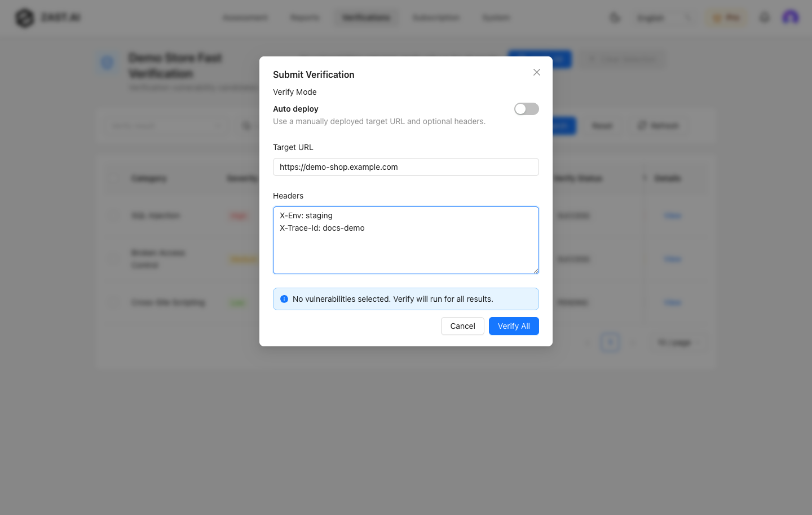The image size is (812, 515).
Task: Click the blue info icon in the notice
Action: 284,299
